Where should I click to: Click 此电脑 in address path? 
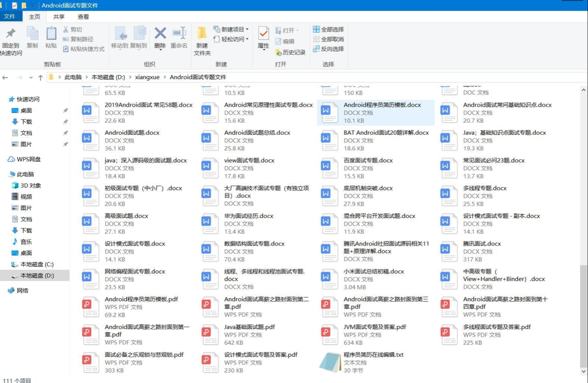click(73, 77)
